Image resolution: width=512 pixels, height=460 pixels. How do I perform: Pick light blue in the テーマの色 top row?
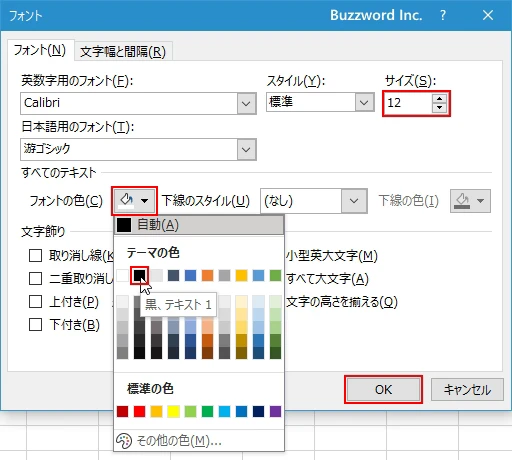258,276
